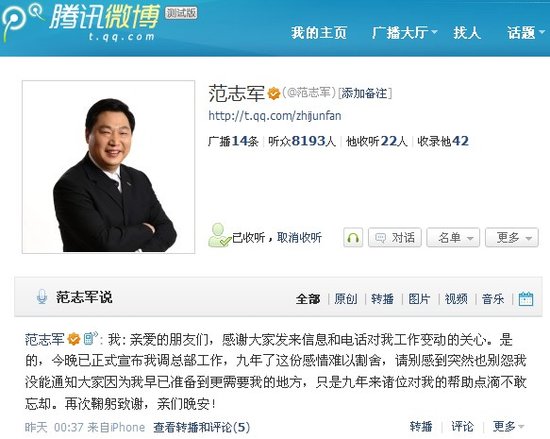
Task: Select the 找人 navigation item
Action: pyautogui.click(x=467, y=33)
